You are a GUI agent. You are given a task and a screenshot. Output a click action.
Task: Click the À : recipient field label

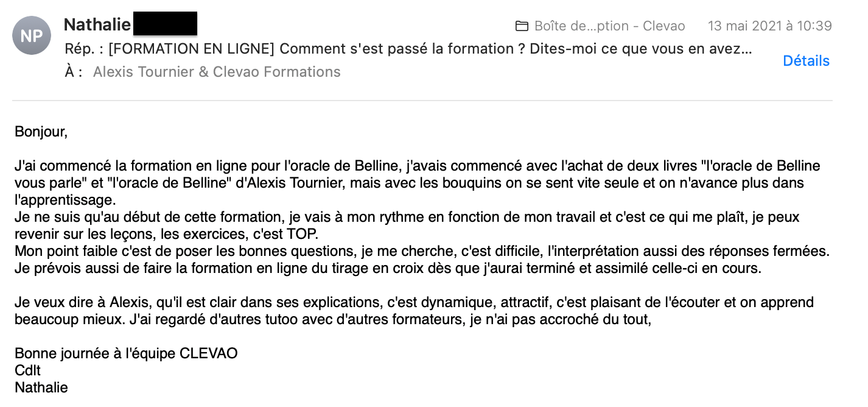73,72
